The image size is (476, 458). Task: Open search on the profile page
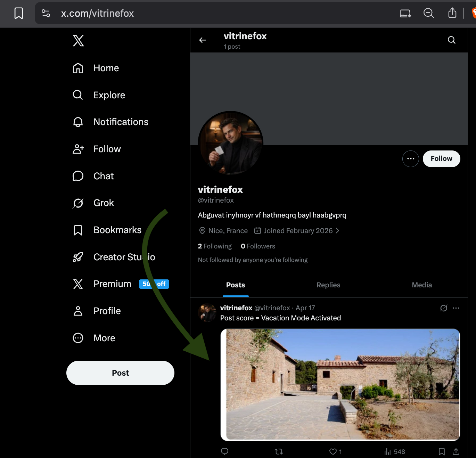point(451,40)
